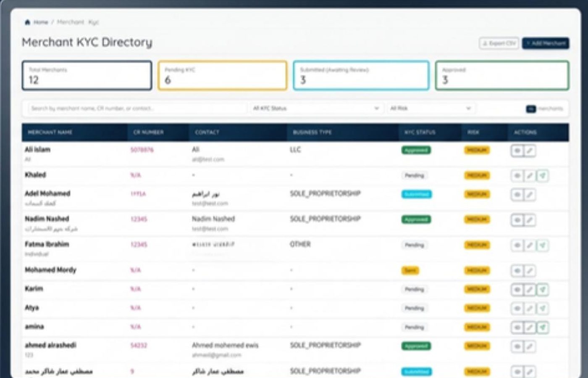Screen dimensions: 588x378
Task: Edit the amina merchant record
Action: tap(530, 328)
